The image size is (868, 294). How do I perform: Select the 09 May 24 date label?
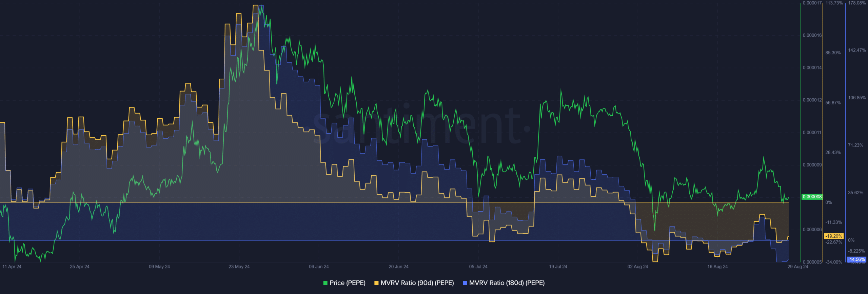tap(159, 267)
